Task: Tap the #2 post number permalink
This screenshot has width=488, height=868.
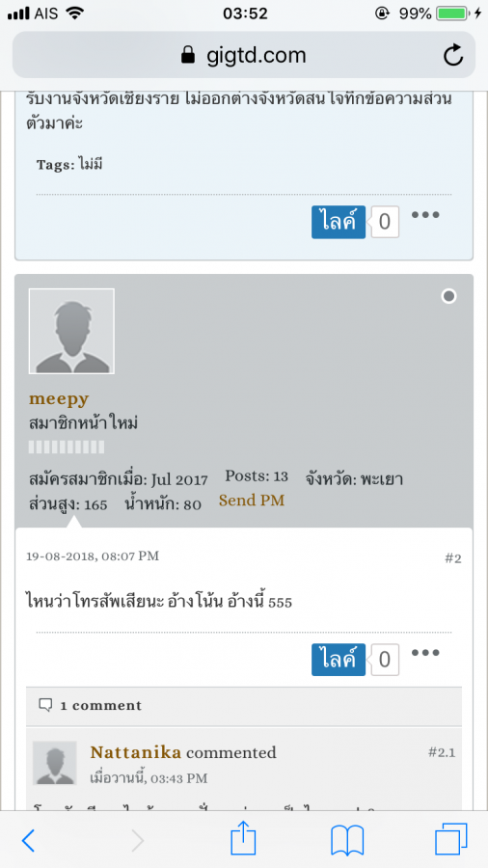Action: pos(453,558)
